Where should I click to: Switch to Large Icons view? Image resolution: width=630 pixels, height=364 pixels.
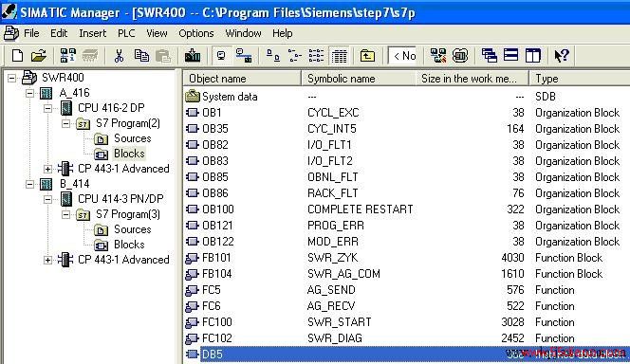273,55
